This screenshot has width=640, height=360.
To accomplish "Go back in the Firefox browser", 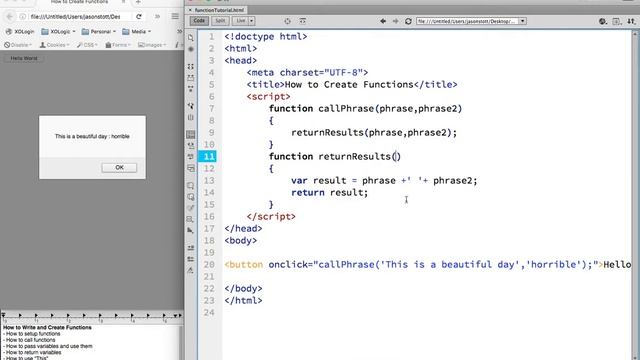I will coord(10,17).
